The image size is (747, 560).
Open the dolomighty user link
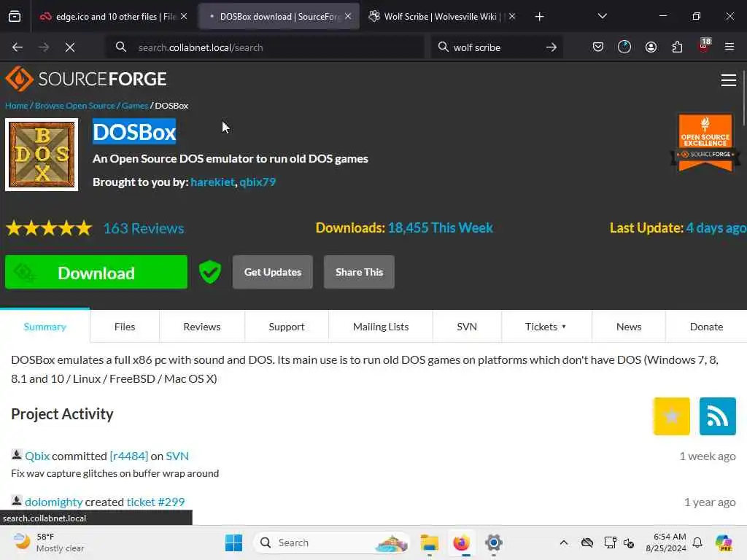[54, 502]
